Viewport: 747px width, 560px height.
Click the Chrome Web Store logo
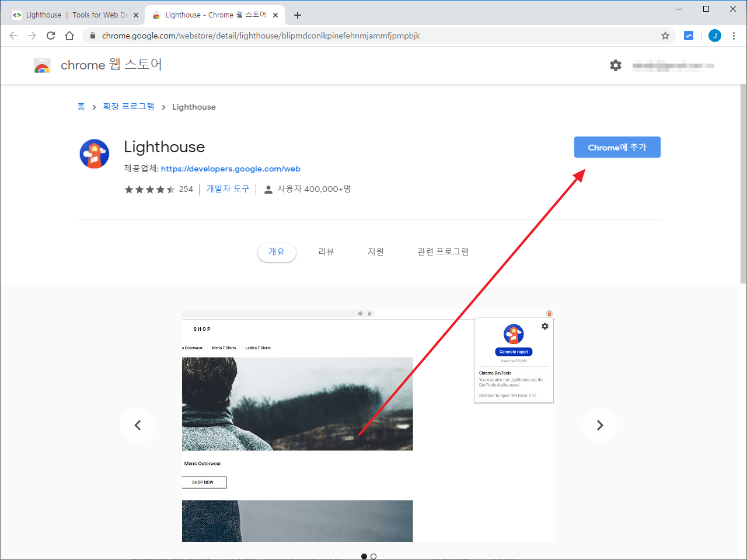point(42,65)
